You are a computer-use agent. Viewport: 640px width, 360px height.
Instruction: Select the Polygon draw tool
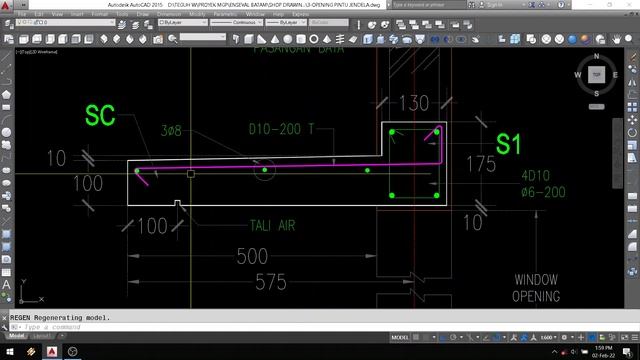6,95
